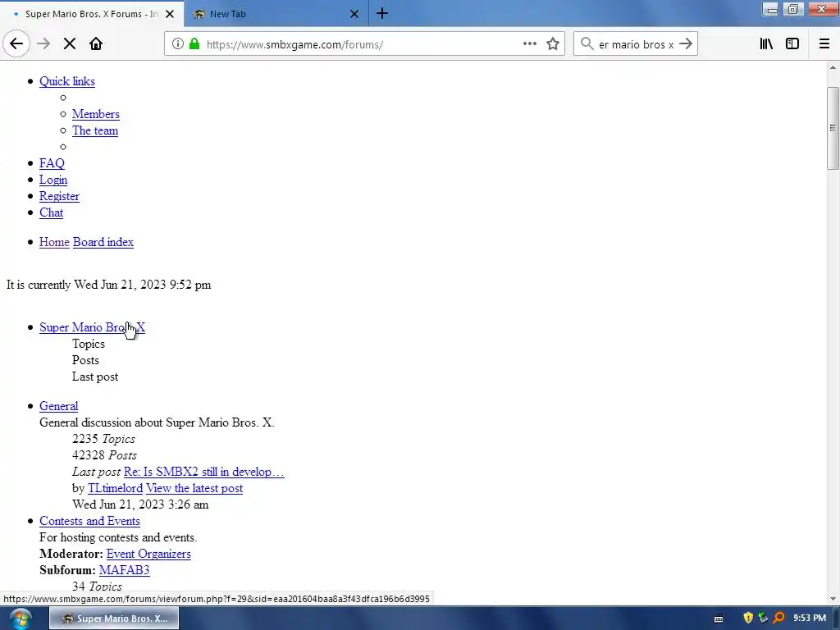This screenshot has height=630, width=840.
Task: Open the on-screen keyboard tray icon
Action: pyautogui.click(x=719, y=619)
